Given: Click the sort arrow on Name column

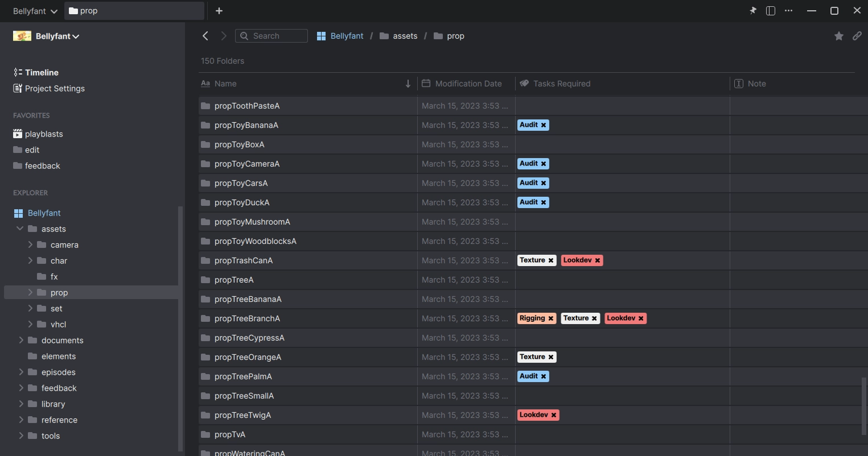Looking at the screenshot, I should coord(408,84).
